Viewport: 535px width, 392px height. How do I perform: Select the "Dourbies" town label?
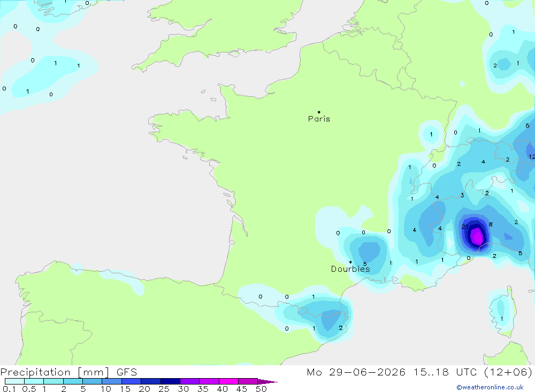click(x=350, y=269)
